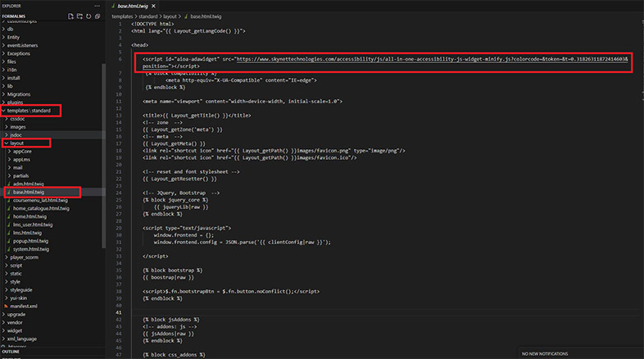The width and height of the screenshot is (644, 359).
Task: Refresh the Explorer file tree
Action: pos(88,16)
